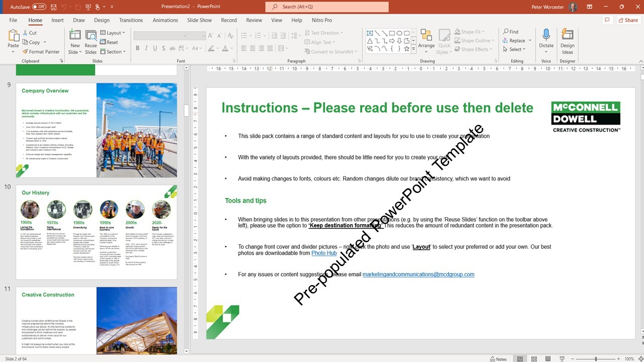Viewport: 644px width, 362px height.
Task: Toggle text Shadow
Action: 165,48
